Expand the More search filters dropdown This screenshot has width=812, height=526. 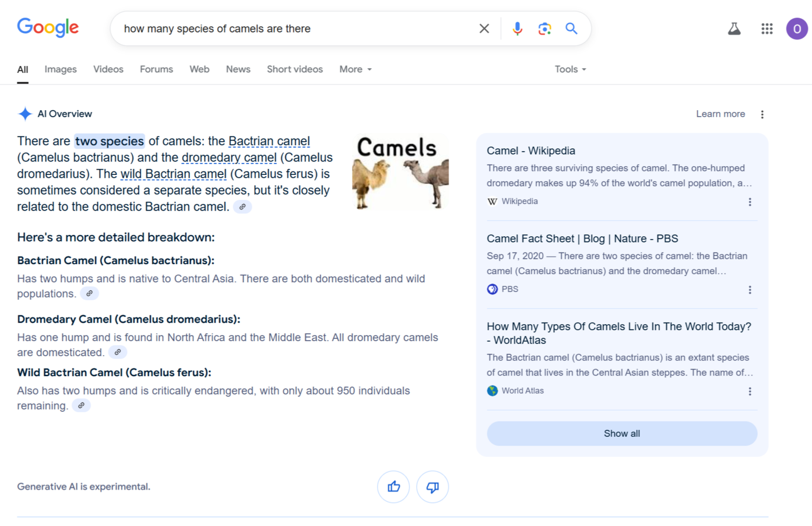click(355, 69)
